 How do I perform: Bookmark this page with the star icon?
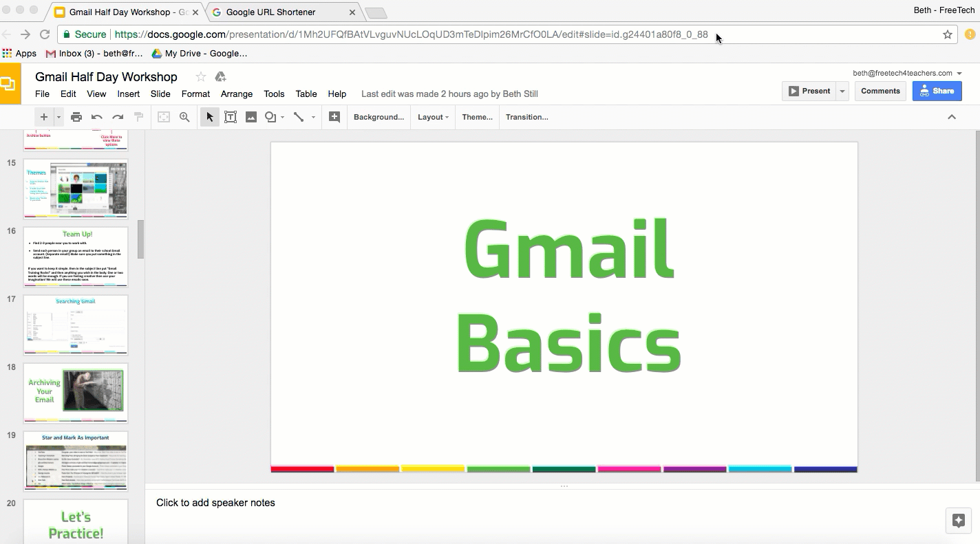click(x=948, y=34)
